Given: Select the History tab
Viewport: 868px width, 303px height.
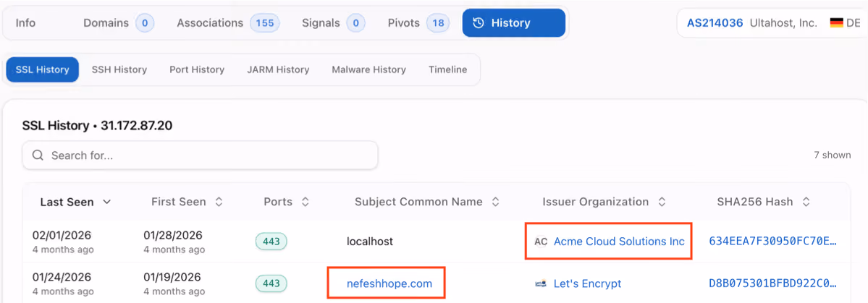Looking at the screenshot, I should (x=514, y=23).
